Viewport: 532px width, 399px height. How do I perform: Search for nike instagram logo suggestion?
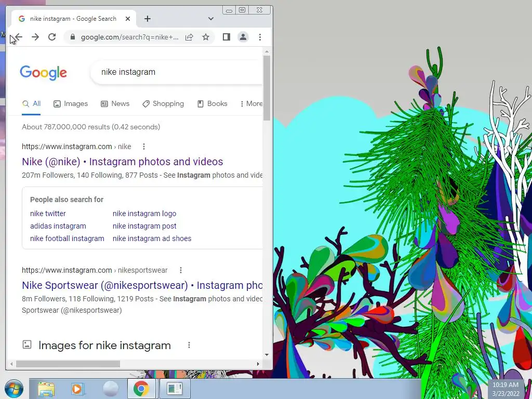point(144,214)
